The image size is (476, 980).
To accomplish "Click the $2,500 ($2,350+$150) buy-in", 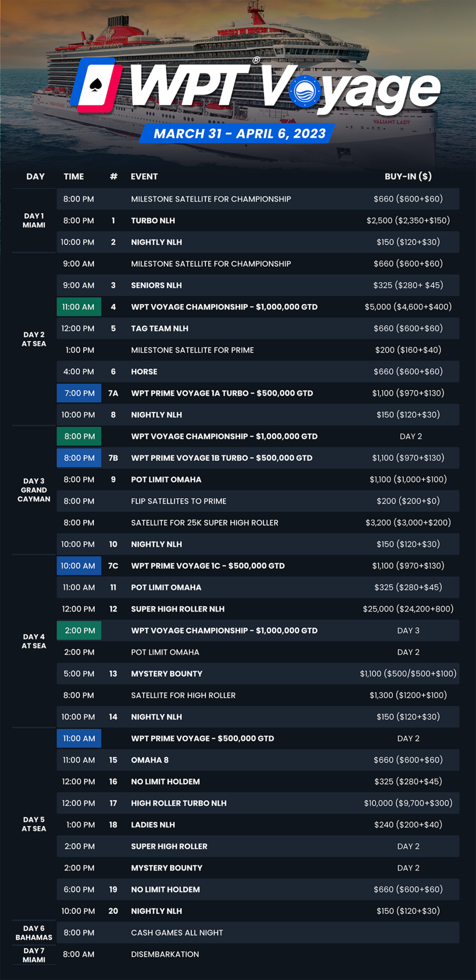I will click(x=408, y=221).
